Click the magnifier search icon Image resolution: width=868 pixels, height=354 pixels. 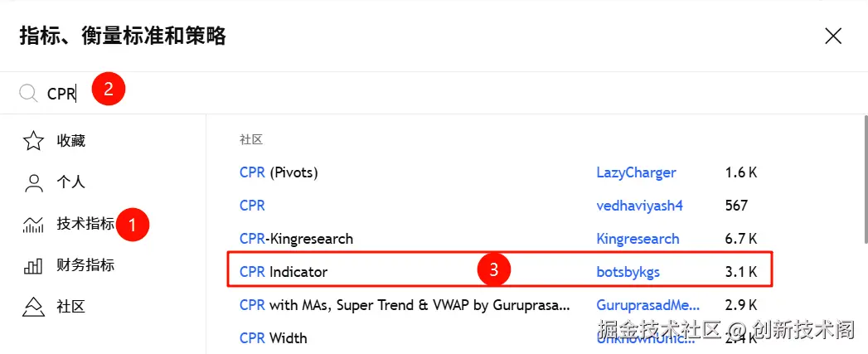coord(29,94)
